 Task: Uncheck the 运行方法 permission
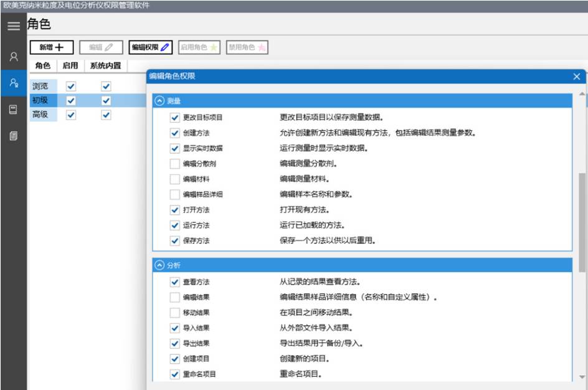click(x=175, y=225)
